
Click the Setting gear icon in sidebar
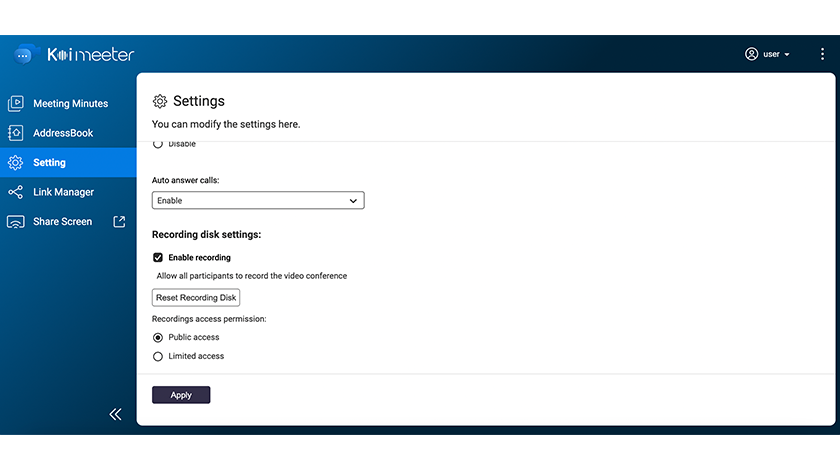tap(16, 162)
